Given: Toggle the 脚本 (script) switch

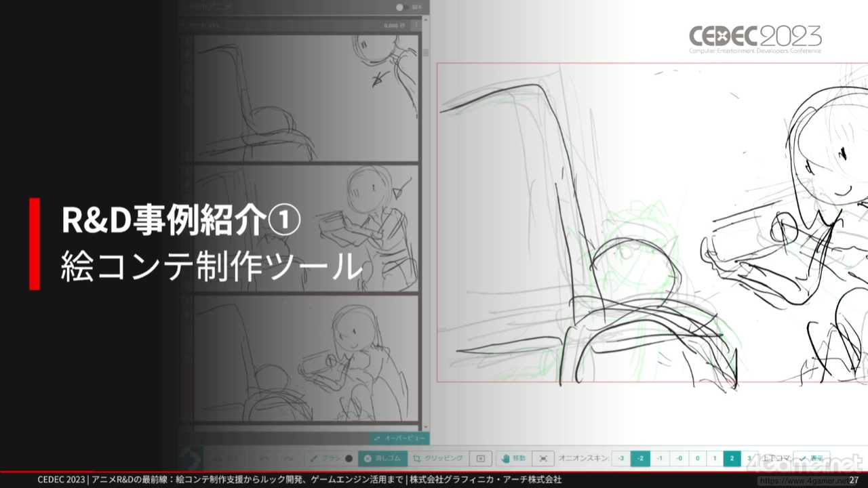Looking at the screenshot, I should (x=402, y=7).
